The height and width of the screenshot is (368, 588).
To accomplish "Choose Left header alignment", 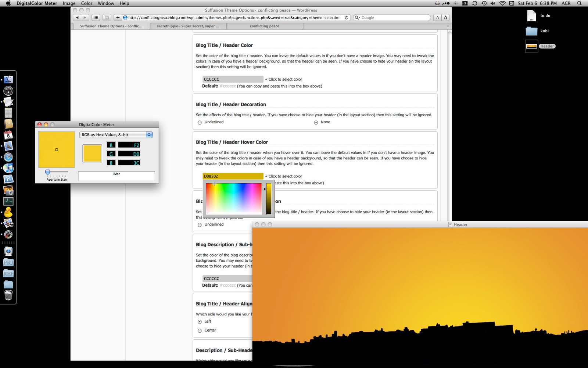I will click(200, 322).
